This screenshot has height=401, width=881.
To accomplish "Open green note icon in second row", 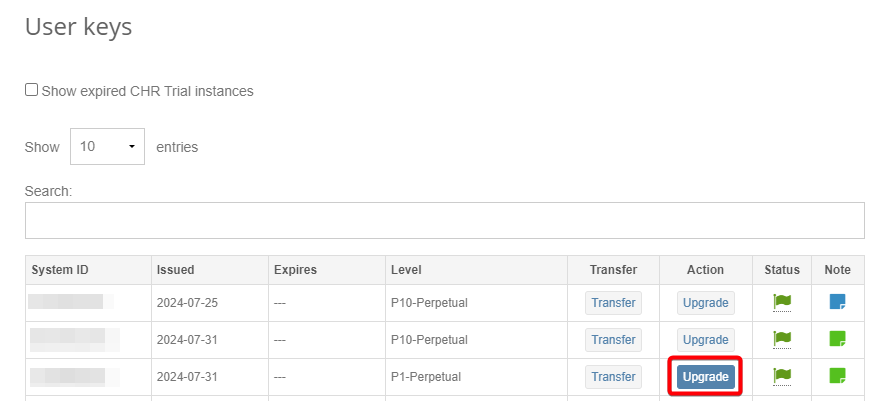I will tap(837, 339).
